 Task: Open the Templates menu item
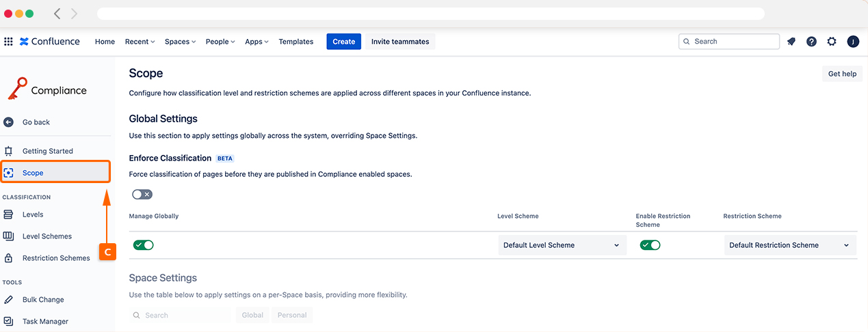295,42
